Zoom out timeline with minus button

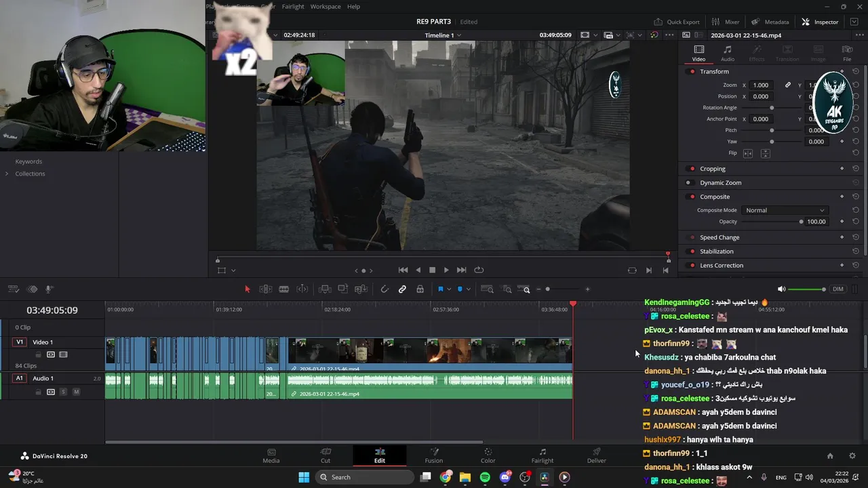(538, 289)
